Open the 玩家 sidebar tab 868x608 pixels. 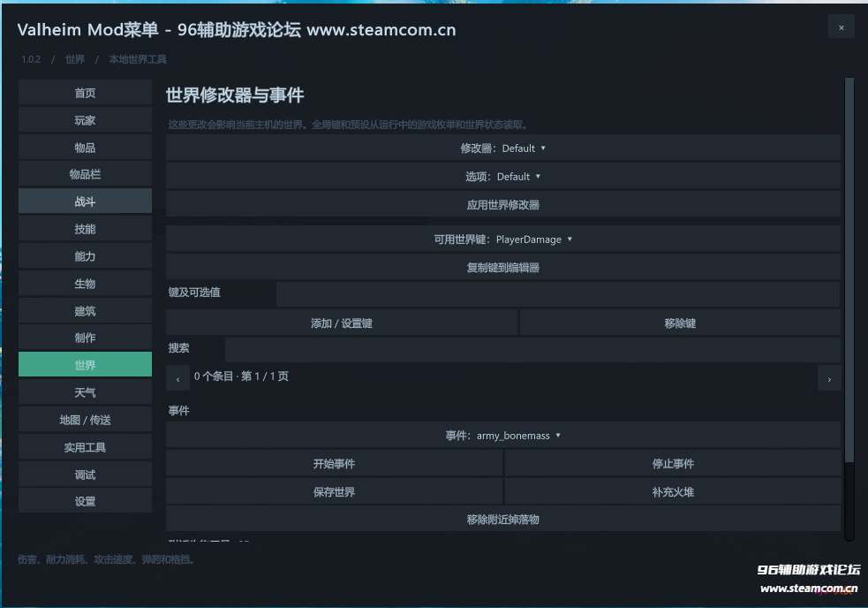tap(86, 119)
